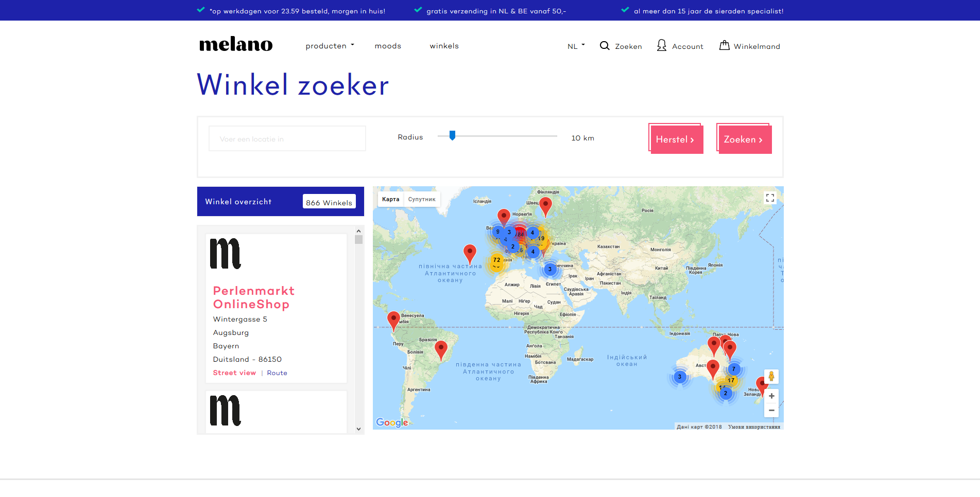This screenshot has height=497, width=980.
Task: Click the Zoeken magnifier icon
Action: (x=605, y=46)
